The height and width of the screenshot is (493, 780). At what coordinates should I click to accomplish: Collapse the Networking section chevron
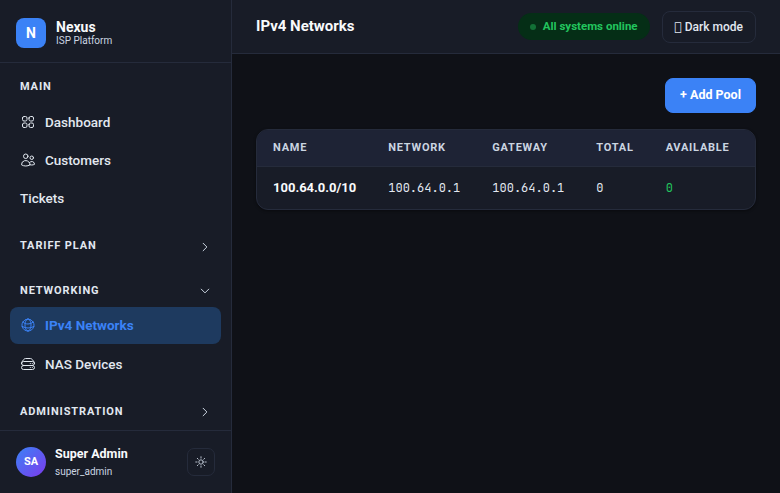[205, 291]
